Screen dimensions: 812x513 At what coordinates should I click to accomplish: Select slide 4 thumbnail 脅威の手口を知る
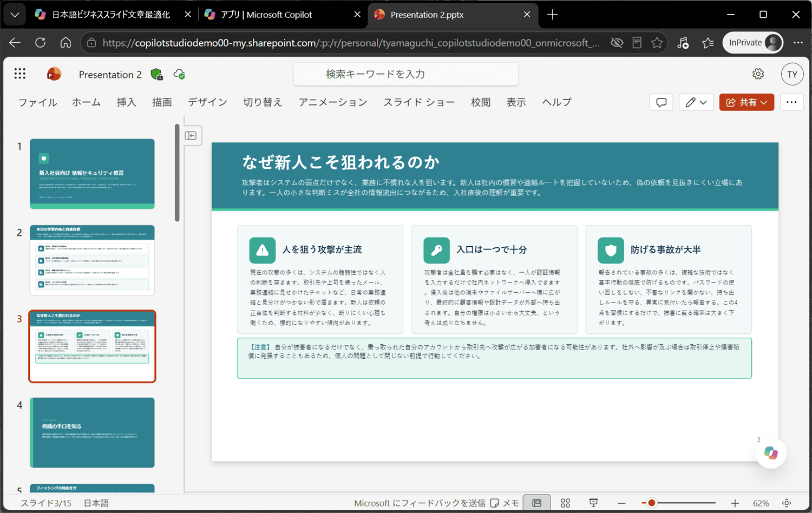click(92, 432)
